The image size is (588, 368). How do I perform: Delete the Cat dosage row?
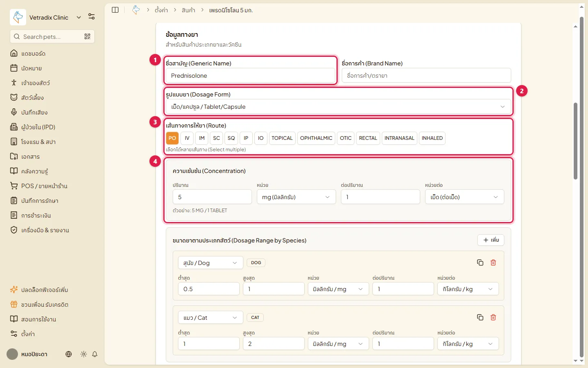[493, 317]
